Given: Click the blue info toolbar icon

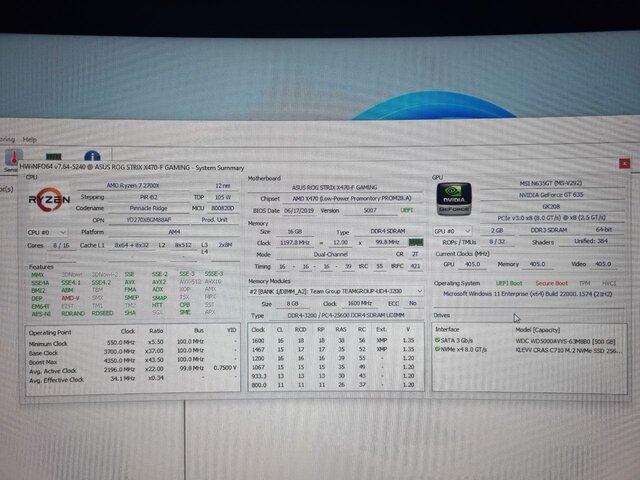Looking at the screenshot, I should [x=92, y=158].
